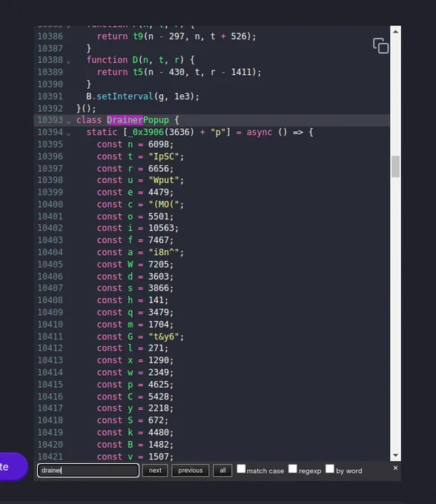Viewport: 436px width, 504px height.
Task: Click 'async' keyword on line 10394
Action: click(x=260, y=133)
